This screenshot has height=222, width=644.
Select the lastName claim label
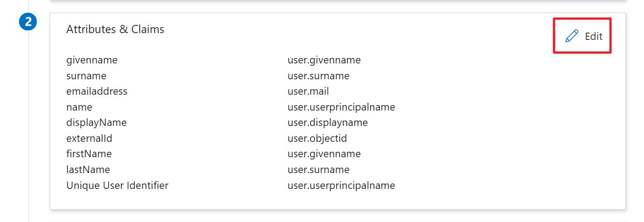(88, 170)
